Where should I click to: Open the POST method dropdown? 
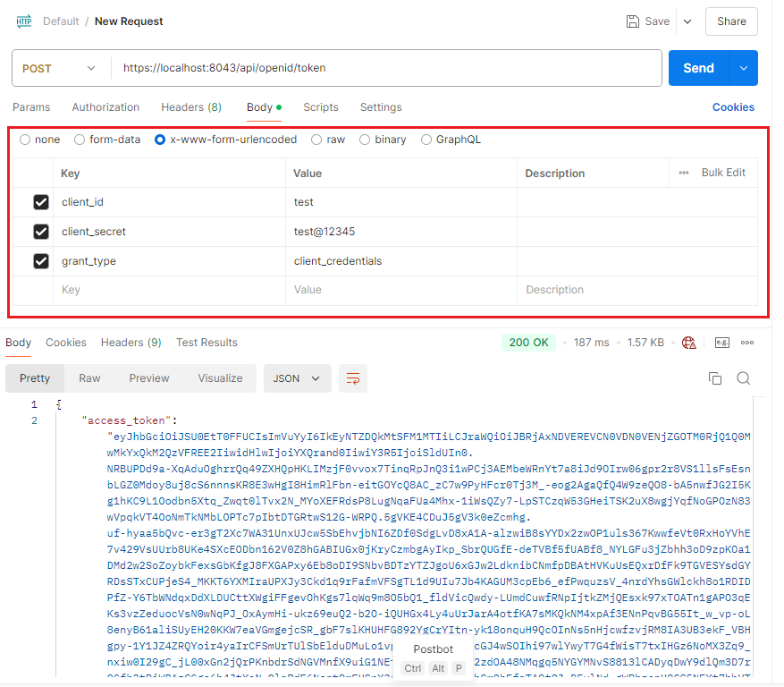click(60, 68)
